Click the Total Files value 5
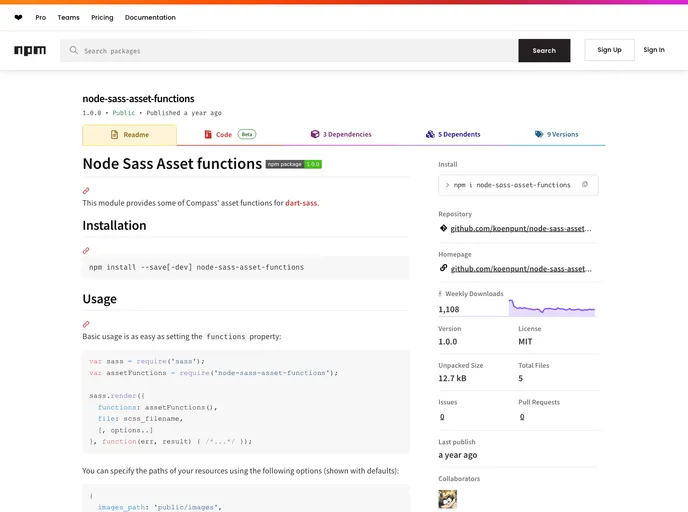Viewport: 688px width, 512px height. pyautogui.click(x=521, y=378)
